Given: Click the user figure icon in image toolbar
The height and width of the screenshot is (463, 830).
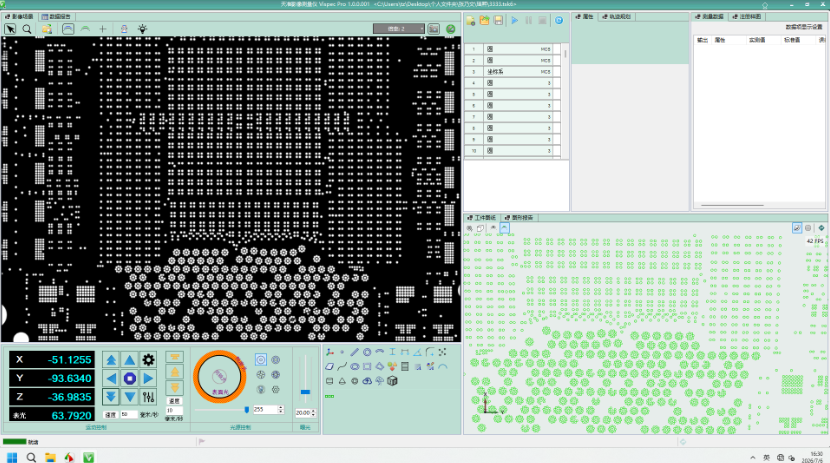Looking at the screenshot, I should pos(124,29).
